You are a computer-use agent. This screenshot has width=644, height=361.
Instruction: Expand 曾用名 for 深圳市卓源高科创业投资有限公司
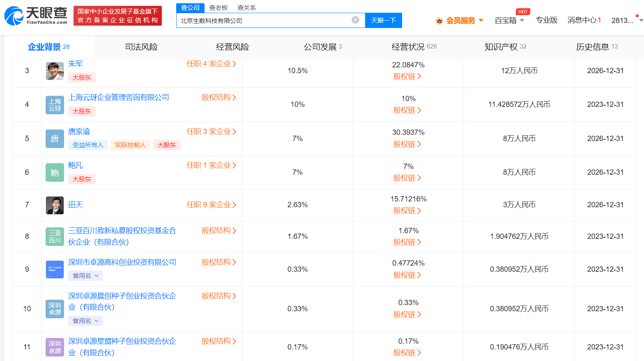(x=85, y=275)
